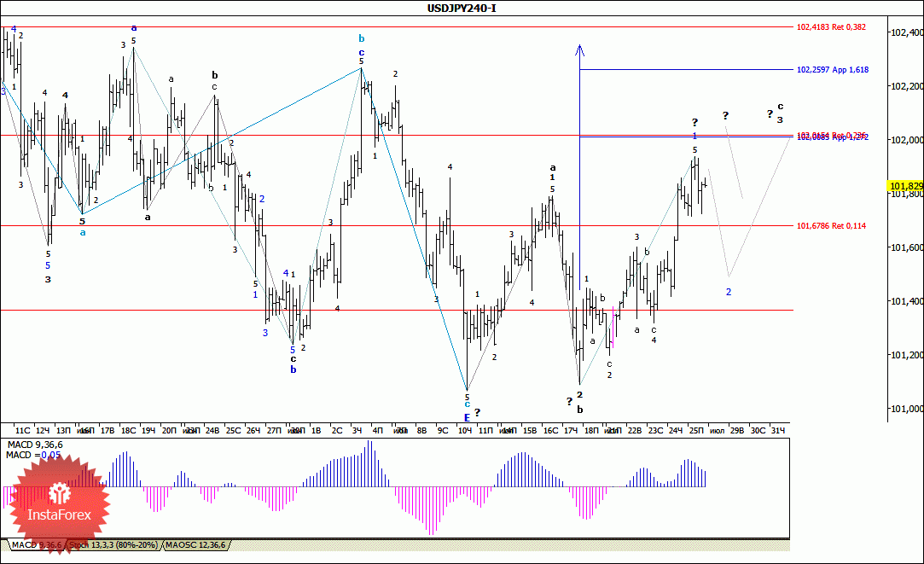
Task: Click the yellow current price tag 101,829
Action: (906, 186)
